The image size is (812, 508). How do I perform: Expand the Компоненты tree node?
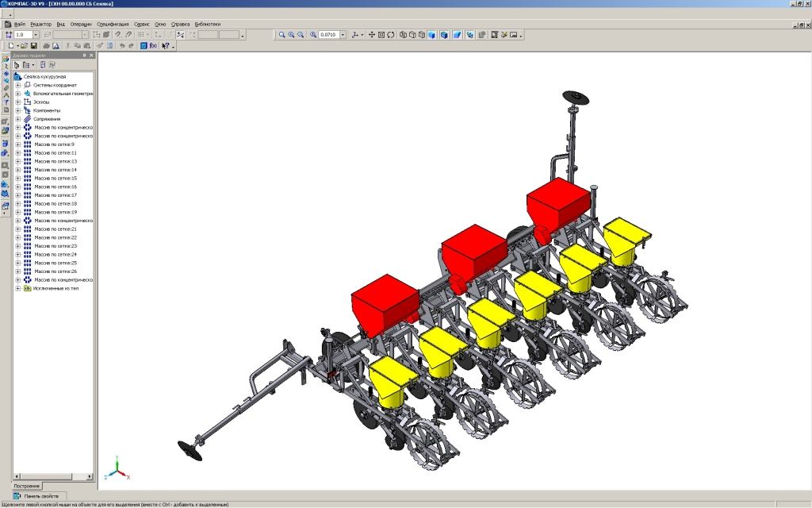(x=17, y=110)
